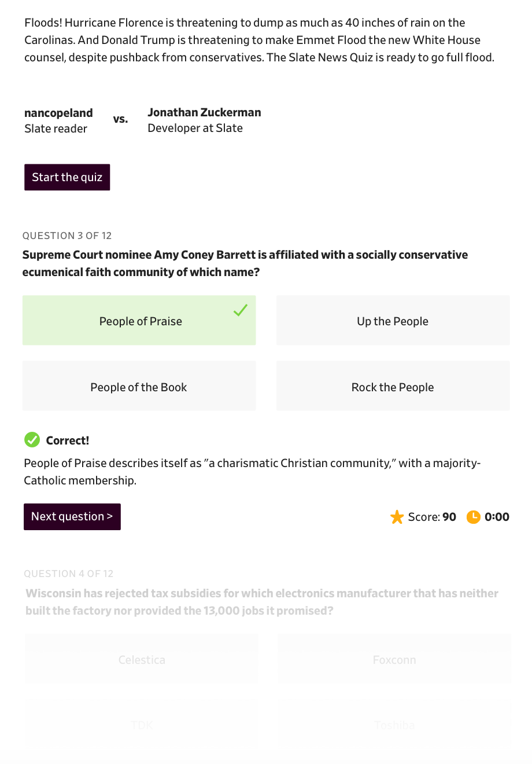Click the Jonathan Zuckerman opponent name
The width and height of the screenshot is (532, 764).
point(204,112)
